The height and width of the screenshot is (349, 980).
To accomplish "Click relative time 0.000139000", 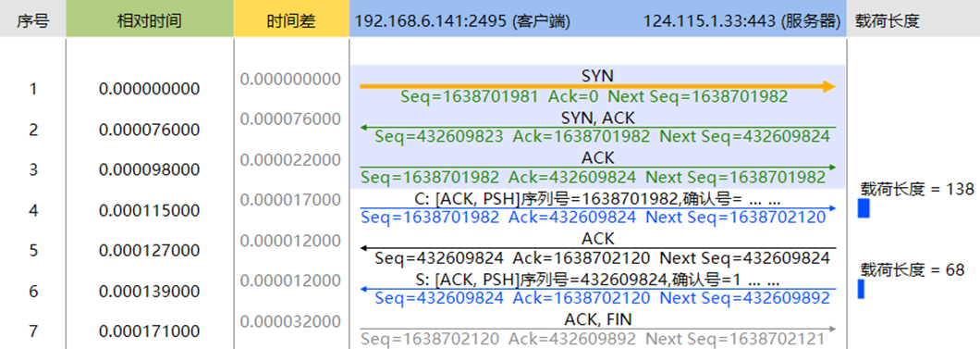I will coord(150,291).
